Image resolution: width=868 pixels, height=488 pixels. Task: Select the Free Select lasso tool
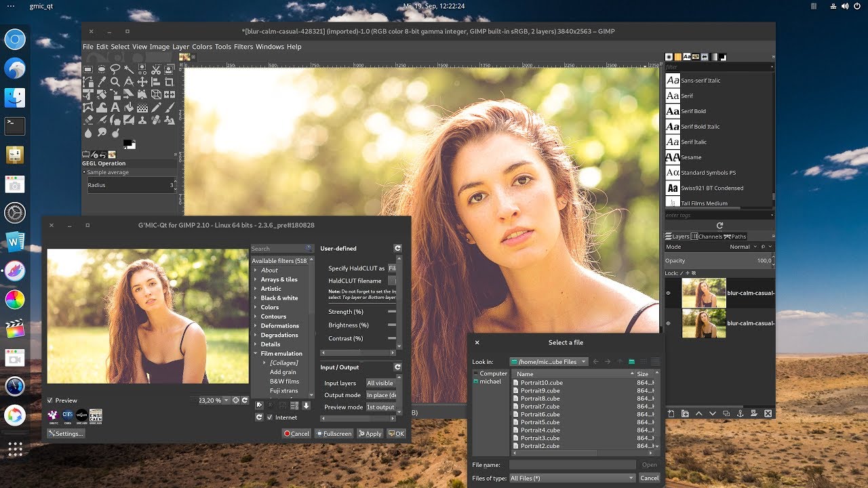click(115, 70)
